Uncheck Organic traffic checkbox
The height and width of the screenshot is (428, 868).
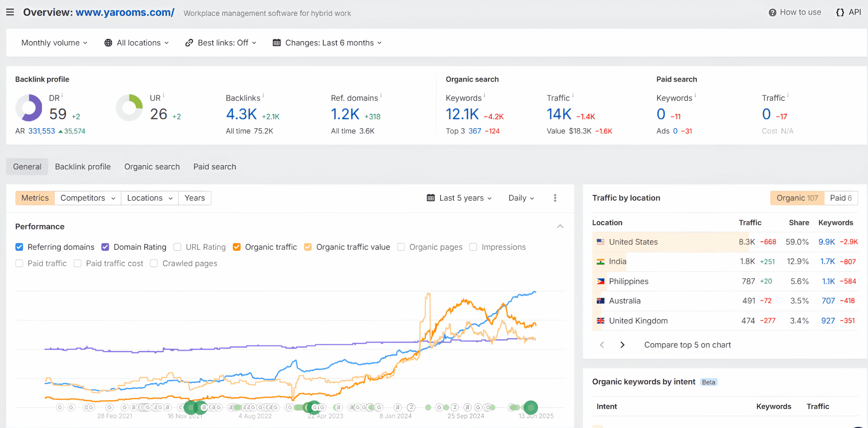pyautogui.click(x=237, y=247)
